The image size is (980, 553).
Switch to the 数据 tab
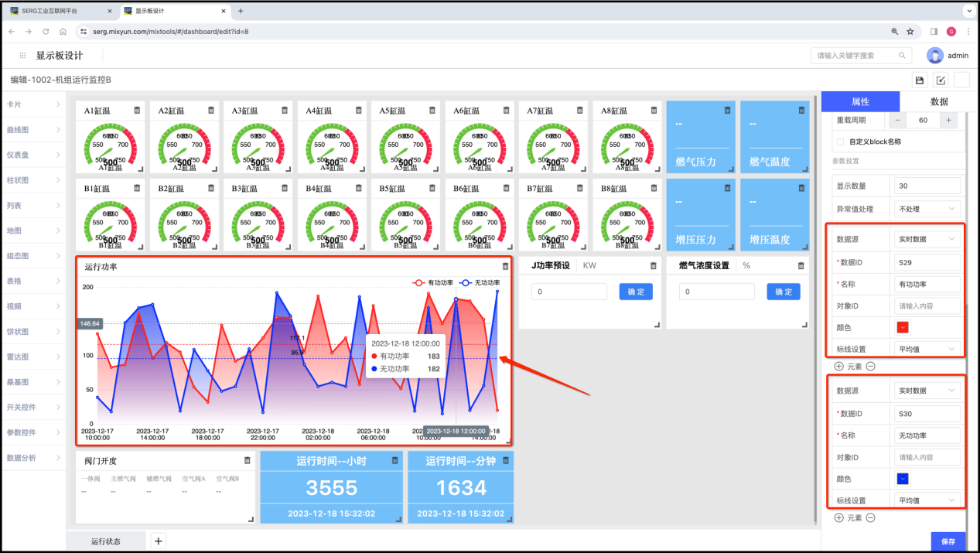[x=938, y=101]
